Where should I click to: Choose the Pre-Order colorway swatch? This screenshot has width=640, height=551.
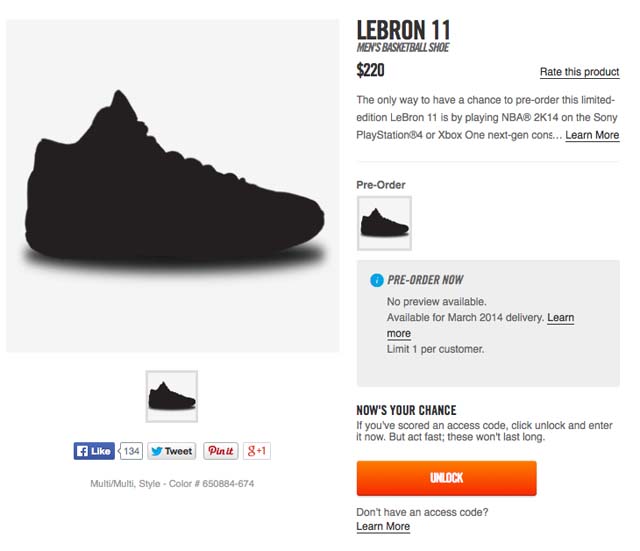coord(384,222)
